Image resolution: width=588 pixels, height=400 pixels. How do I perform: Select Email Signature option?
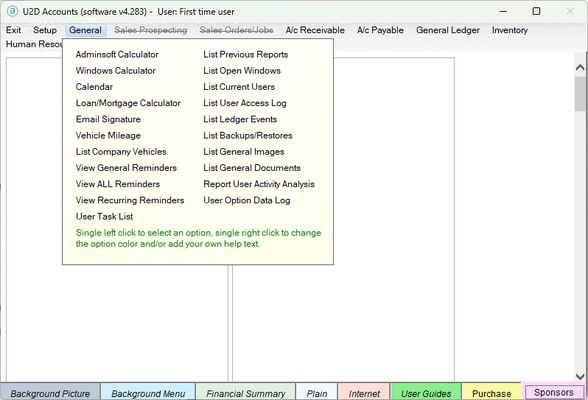pos(108,119)
